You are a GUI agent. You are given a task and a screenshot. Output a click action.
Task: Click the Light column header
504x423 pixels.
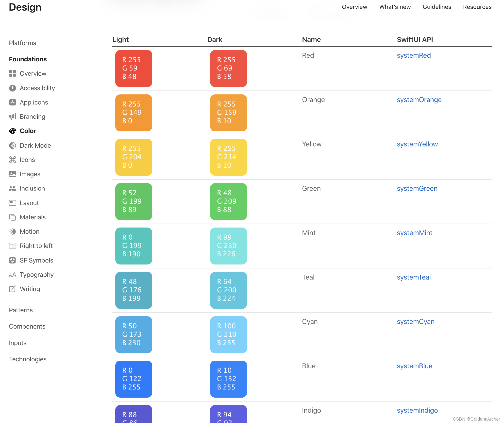coord(120,39)
